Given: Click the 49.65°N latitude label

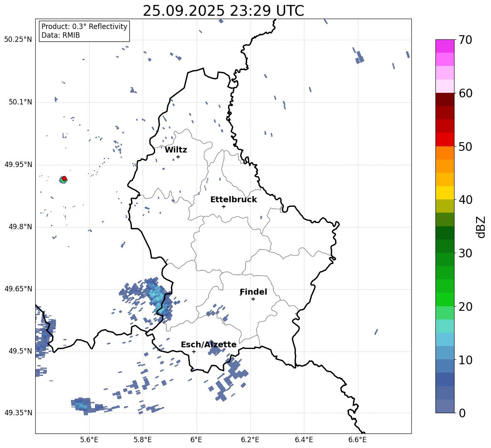Looking at the screenshot, I should [x=18, y=289].
